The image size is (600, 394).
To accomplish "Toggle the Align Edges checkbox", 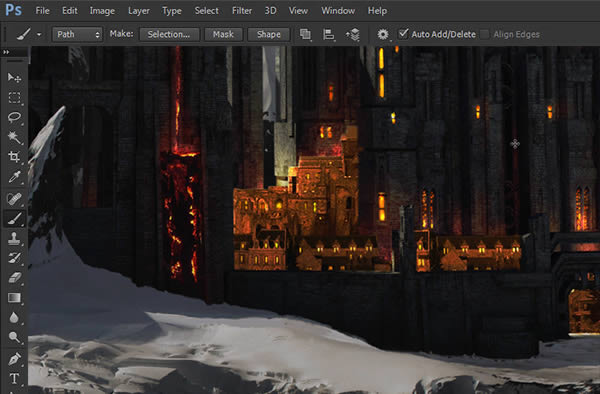I will (484, 34).
